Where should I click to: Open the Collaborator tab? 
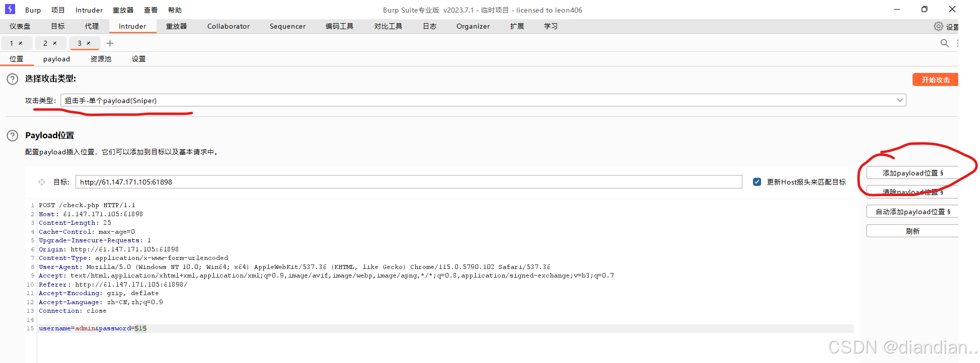(229, 26)
